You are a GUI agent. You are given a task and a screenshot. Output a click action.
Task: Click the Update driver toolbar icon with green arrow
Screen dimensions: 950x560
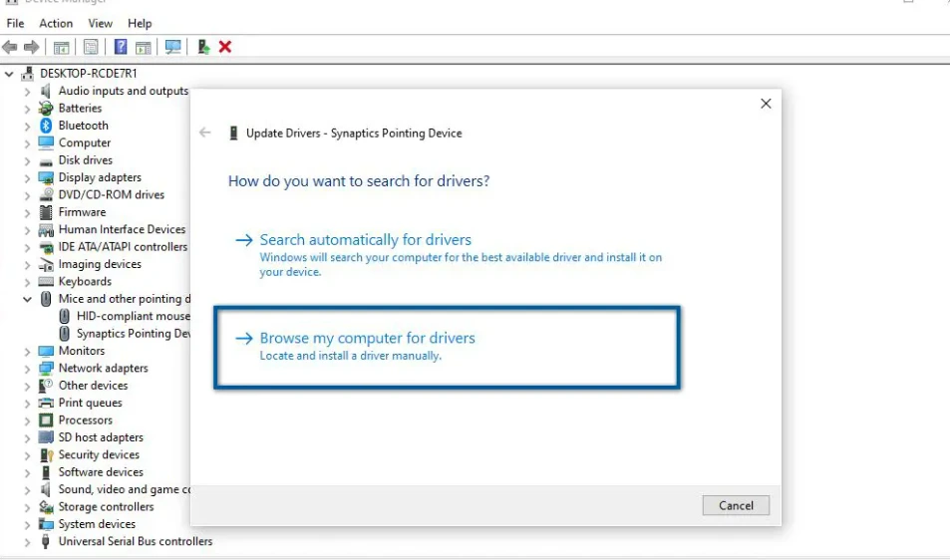203,47
